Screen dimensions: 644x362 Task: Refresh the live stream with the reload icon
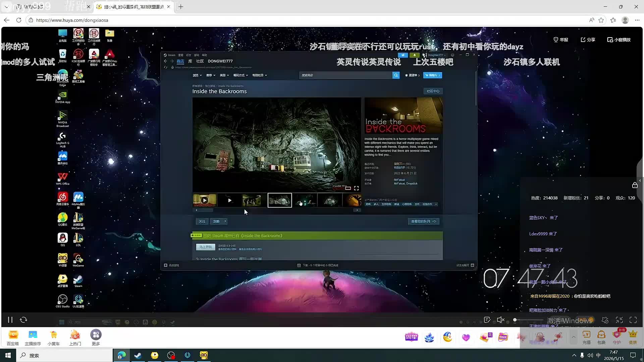(23, 320)
